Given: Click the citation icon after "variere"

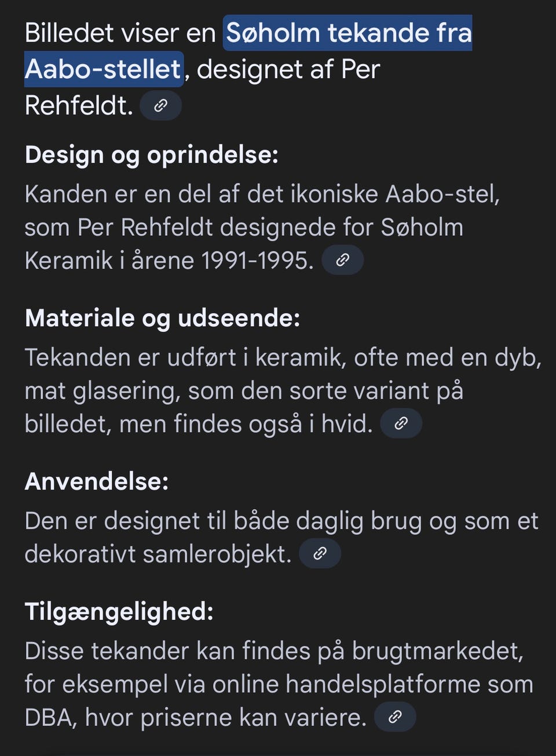Looking at the screenshot, I should point(394,717).
